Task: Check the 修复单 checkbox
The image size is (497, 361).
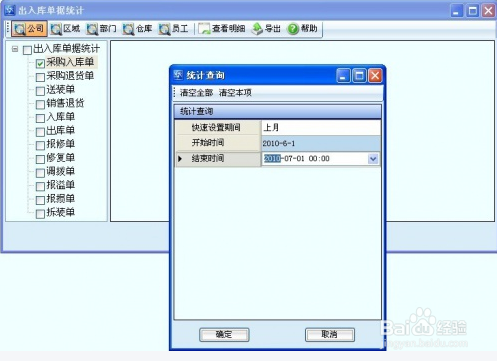Action: (40, 159)
